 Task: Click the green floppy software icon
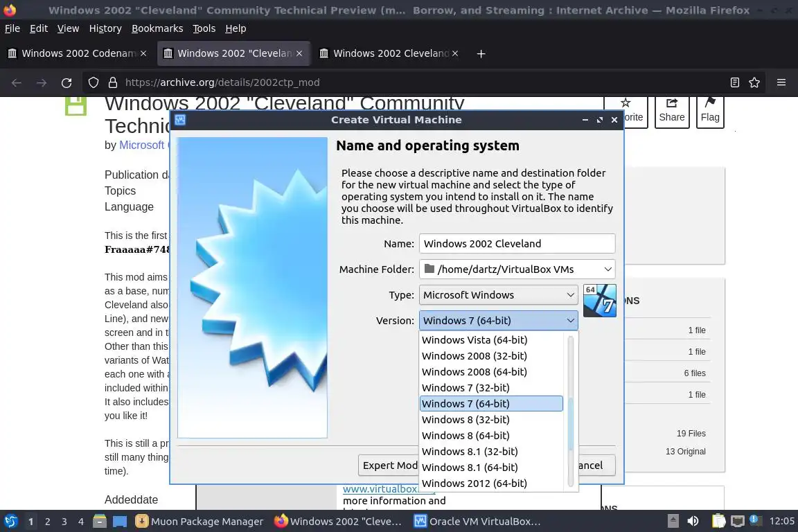coord(76,105)
